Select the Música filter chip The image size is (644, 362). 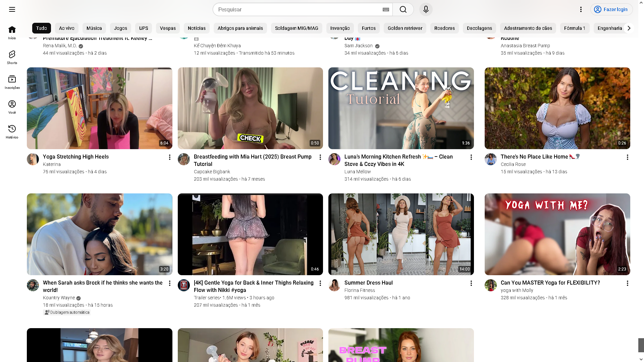[94, 28]
